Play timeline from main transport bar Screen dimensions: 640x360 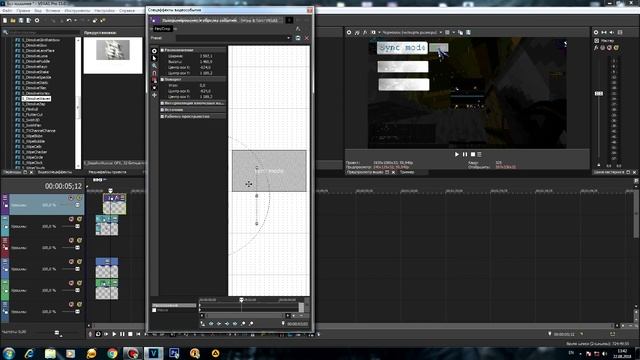click(114, 334)
